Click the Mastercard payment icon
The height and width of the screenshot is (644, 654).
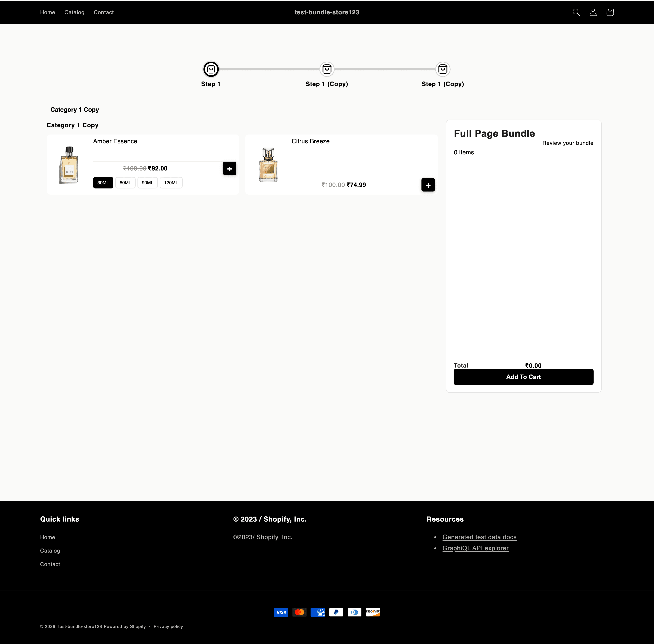(299, 612)
